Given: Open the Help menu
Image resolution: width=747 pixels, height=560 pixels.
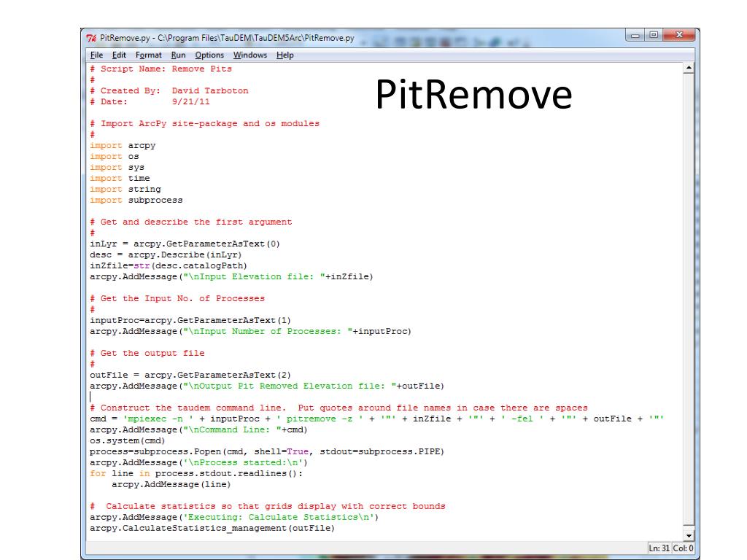Looking at the screenshot, I should pyautogui.click(x=285, y=55).
